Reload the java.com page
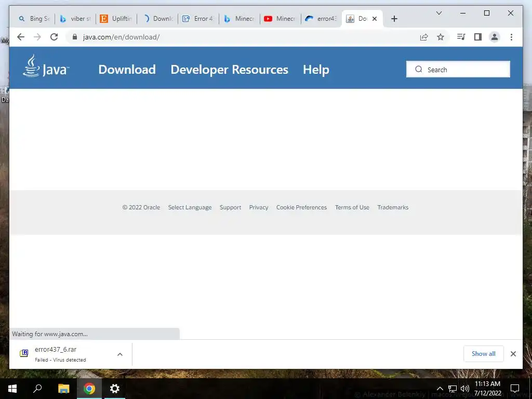532x399 pixels. click(54, 37)
